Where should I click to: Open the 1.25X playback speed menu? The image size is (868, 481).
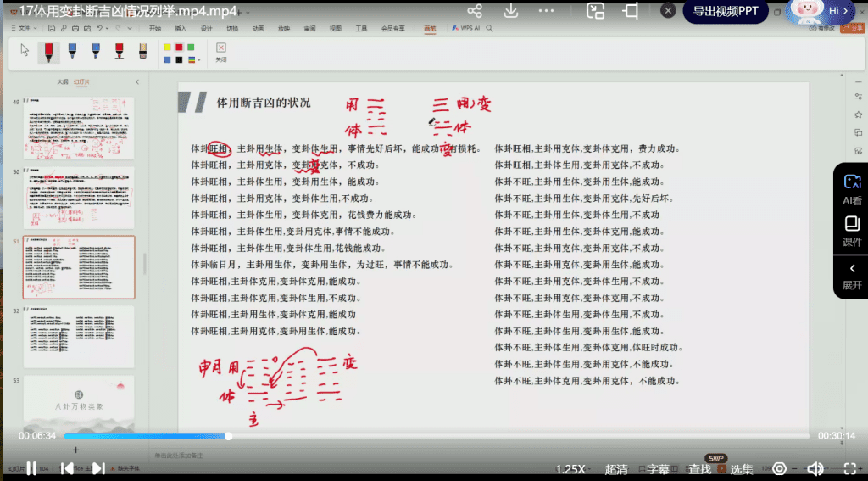[x=570, y=469]
